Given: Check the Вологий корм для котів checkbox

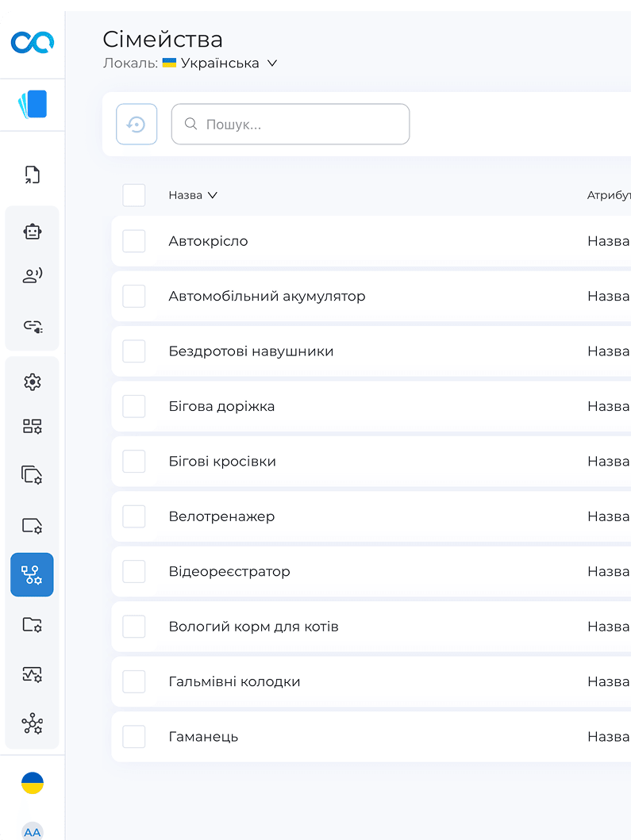Looking at the screenshot, I should click(134, 627).
